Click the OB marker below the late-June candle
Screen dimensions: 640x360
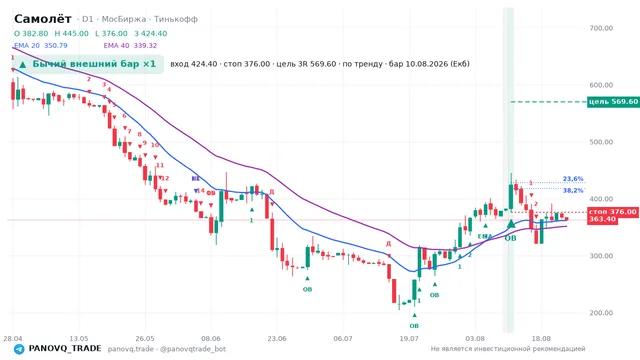click(307, 289)
